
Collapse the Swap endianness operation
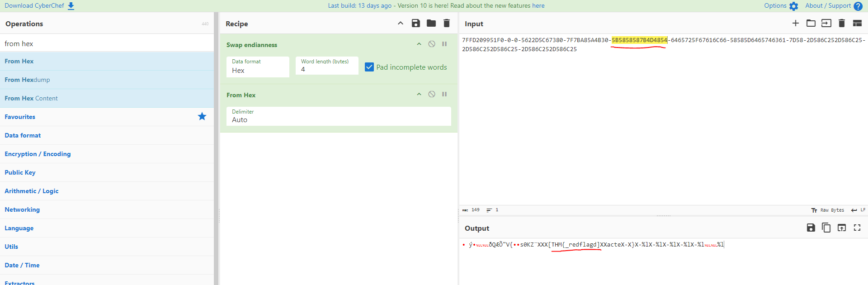[x=419, y=44]
